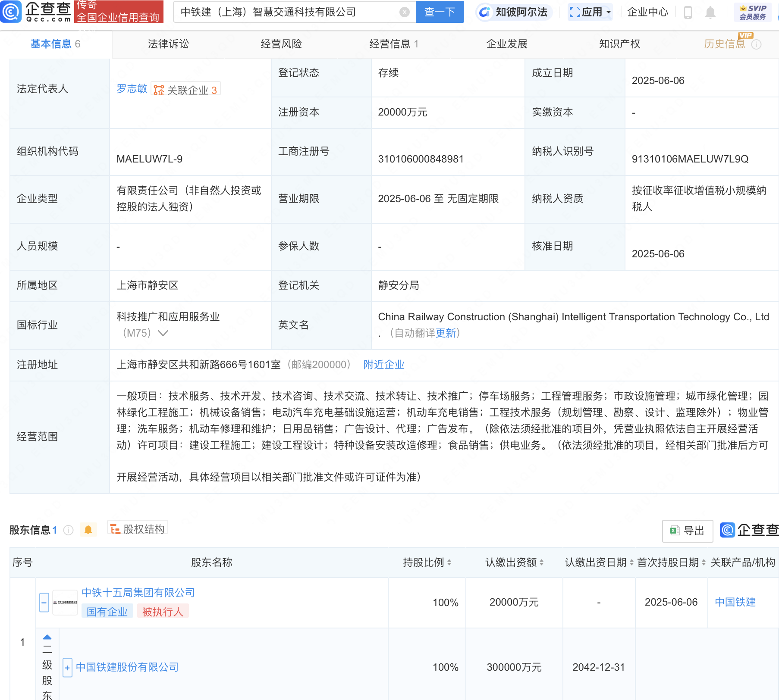Collapse the 二级股东 section arrow
This screenshot has height=700, width=779.
(47, 637)
